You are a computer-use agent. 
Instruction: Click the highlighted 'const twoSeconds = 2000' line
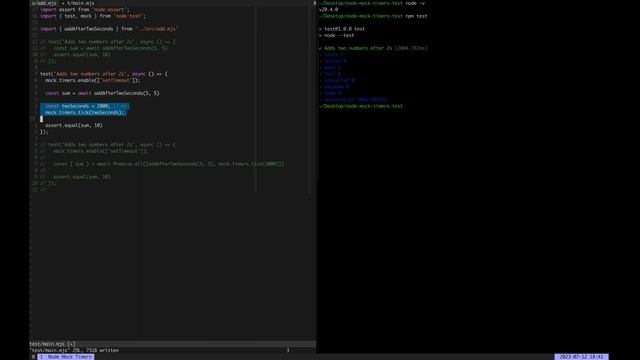[x=84, y=106]
